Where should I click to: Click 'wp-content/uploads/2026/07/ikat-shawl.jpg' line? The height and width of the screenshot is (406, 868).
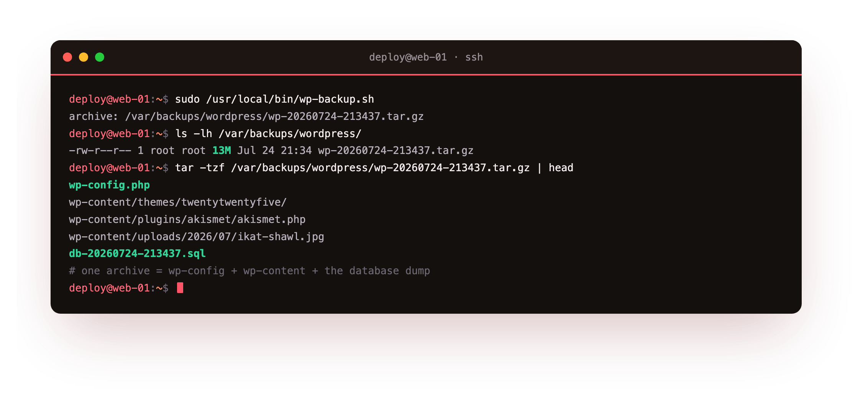pos(197,237)
